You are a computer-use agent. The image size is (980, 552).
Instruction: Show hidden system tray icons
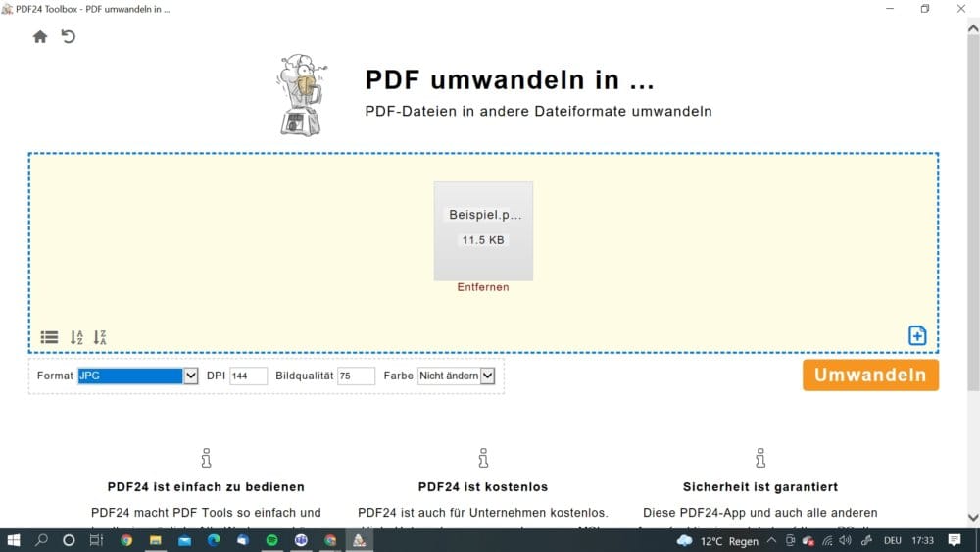(x=772, y=540)
